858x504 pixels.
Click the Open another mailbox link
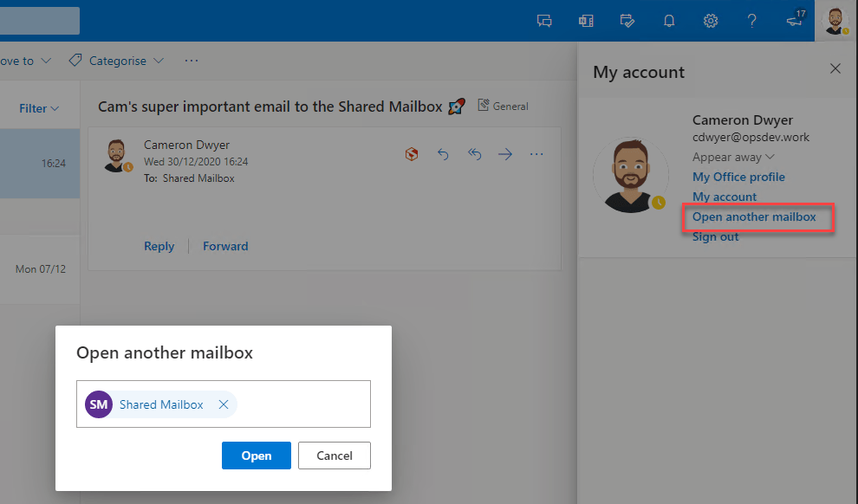pos(754,216)
